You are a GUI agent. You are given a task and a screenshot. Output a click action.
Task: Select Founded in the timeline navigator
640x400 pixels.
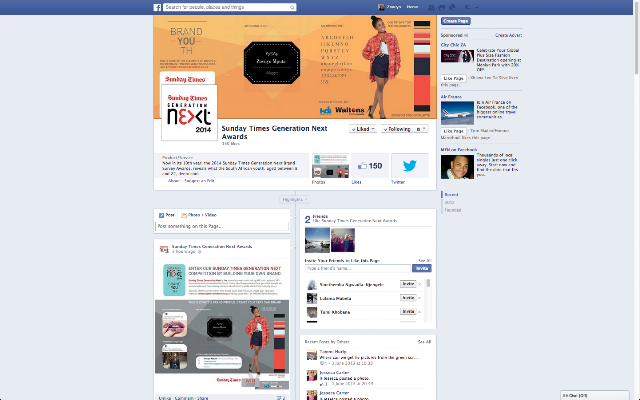[x=453, y=210]
